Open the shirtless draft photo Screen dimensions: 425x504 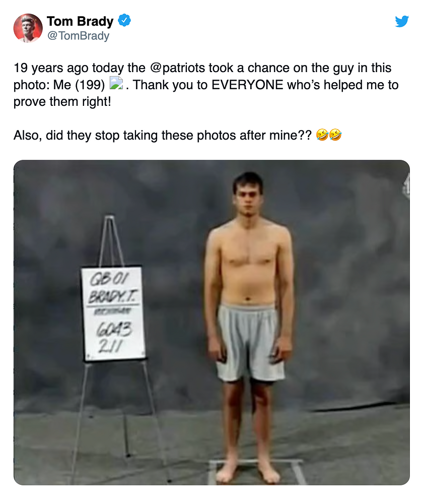pos(211,323)
